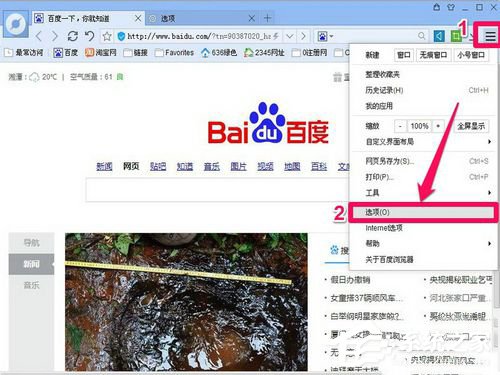Open a new tab with plus button
Image resolution: width=500 pixels, height=375 pixels.
(268, 18)
